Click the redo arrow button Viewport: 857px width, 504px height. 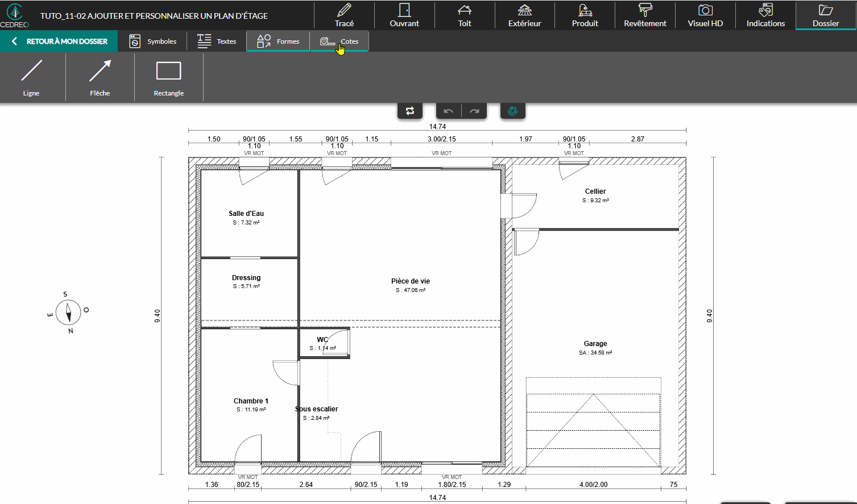click(x=474, y=111)
